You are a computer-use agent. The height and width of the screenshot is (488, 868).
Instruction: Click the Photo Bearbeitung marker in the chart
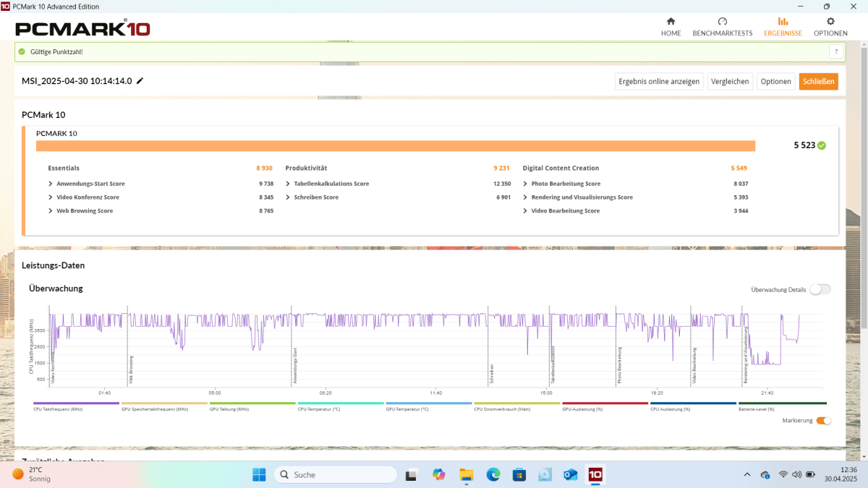[619, 365]
